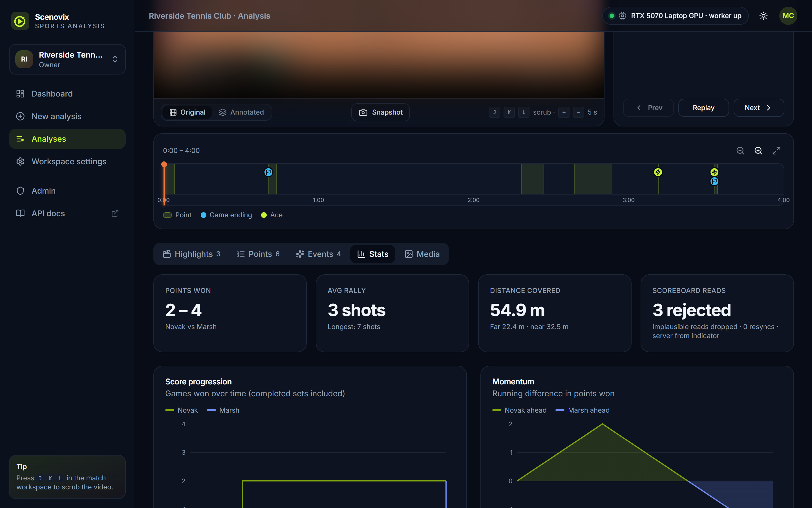Open the MC user avatar menu
Image resolution: width=812 pixels, height=508 pixels.
click(788, 16)
